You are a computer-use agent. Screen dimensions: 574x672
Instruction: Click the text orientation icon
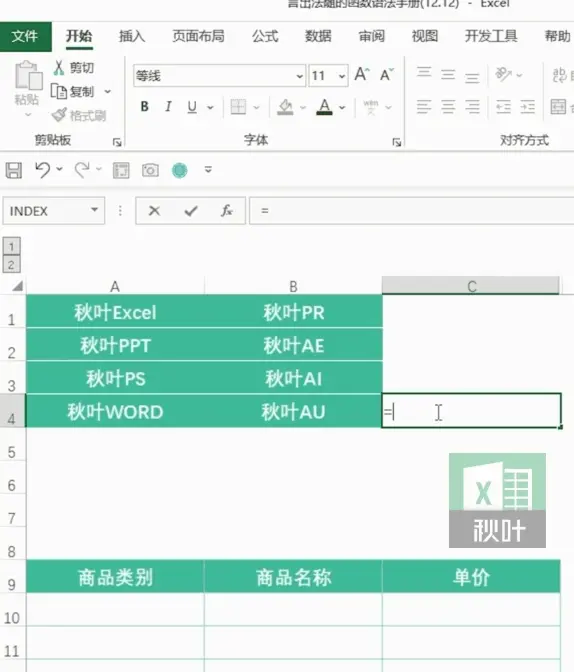pos(503,74)
